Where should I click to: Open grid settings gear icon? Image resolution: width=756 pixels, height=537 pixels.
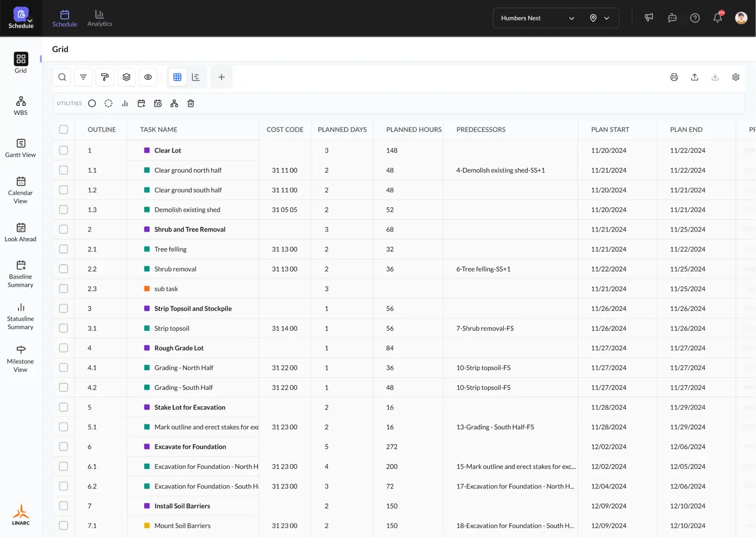(735, 77)
